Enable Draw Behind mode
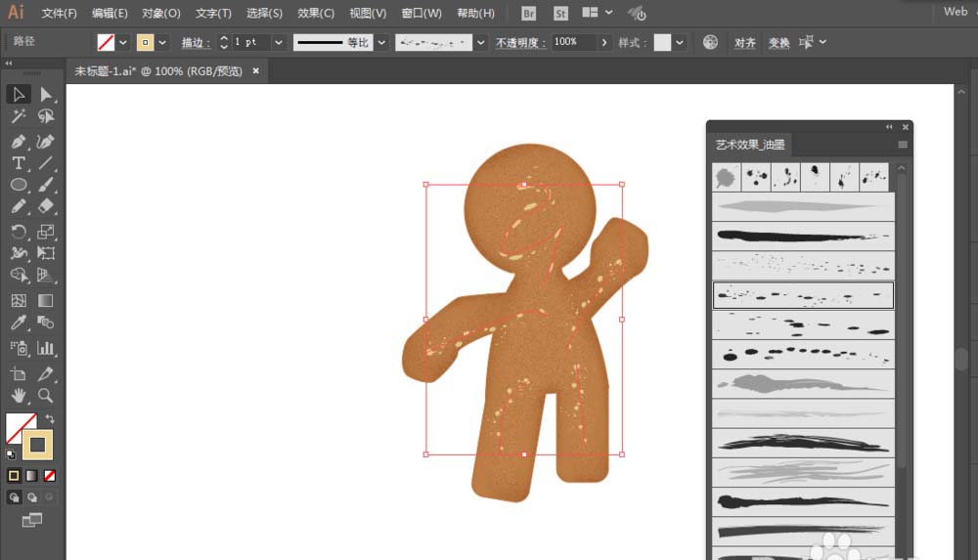Image resolution: width=978 pixels, height=560 pixels. coord(32,497)
